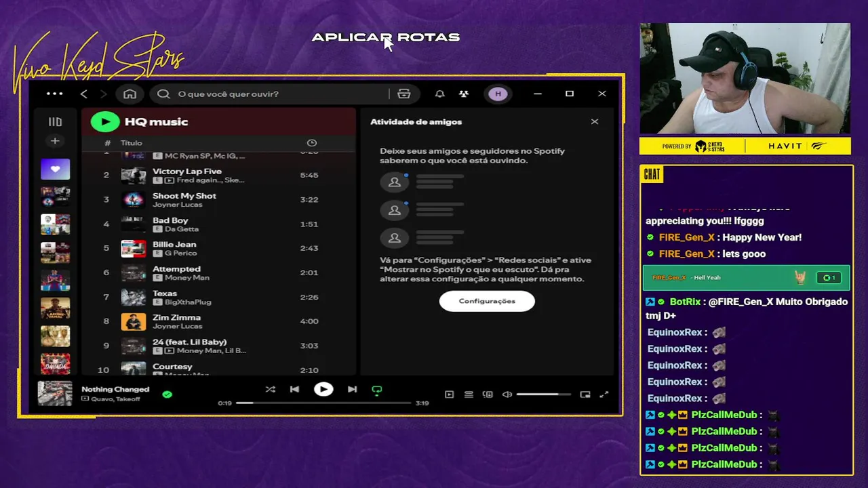Open the Browse icon in search bar

pos(404,94)
